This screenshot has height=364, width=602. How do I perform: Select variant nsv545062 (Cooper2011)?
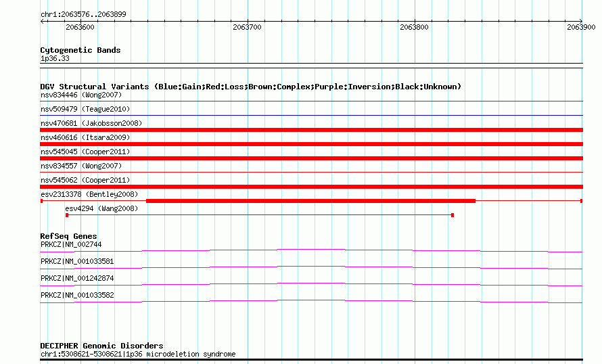85,180
